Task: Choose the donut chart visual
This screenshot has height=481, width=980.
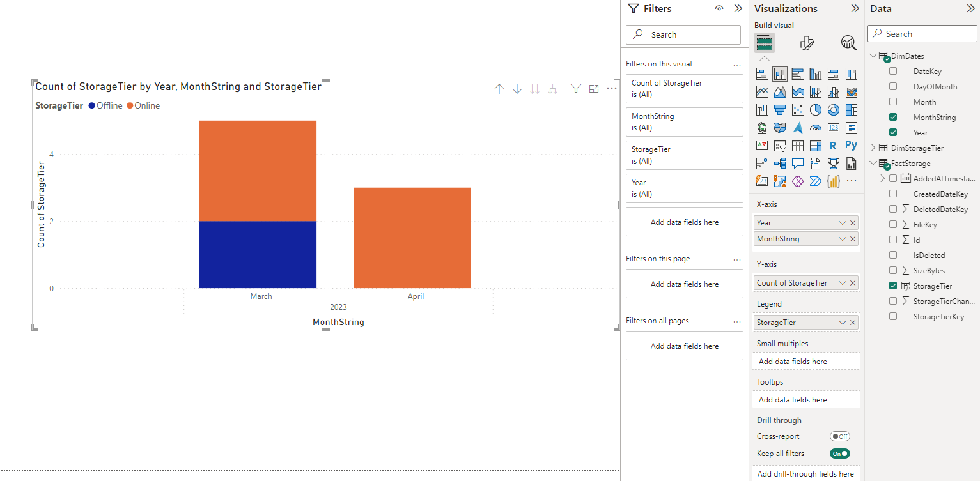Action: [833, 110]
